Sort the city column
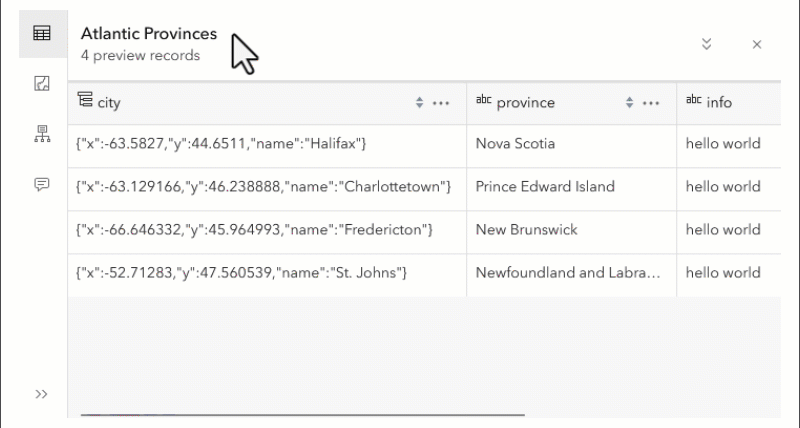This screenshot has height=428, width=800. pos(420,102)
